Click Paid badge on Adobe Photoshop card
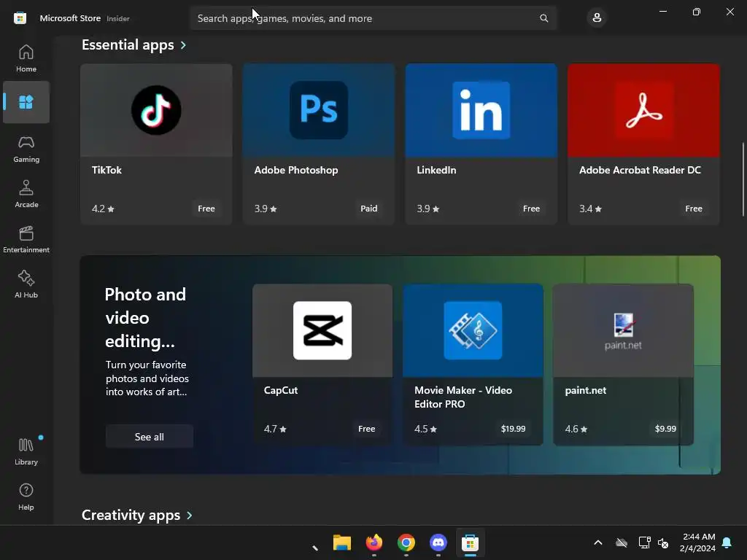The width and height of the screenshot is (747, 560). pos(368,209)
